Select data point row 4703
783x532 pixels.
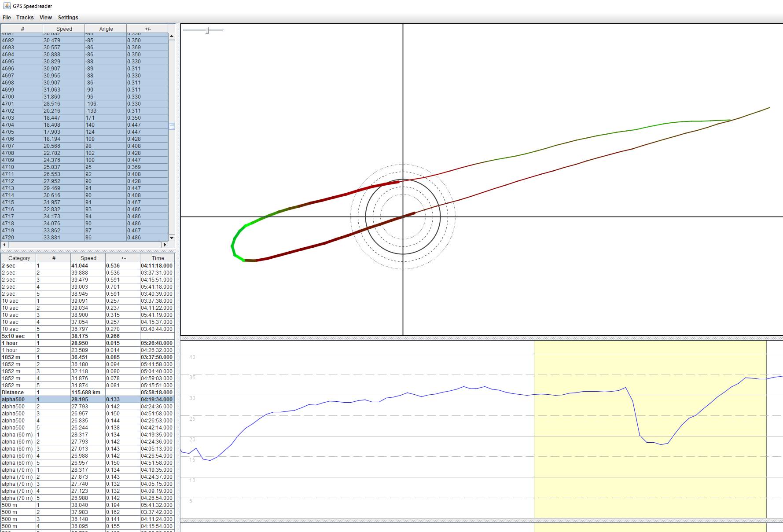(84, 118)
